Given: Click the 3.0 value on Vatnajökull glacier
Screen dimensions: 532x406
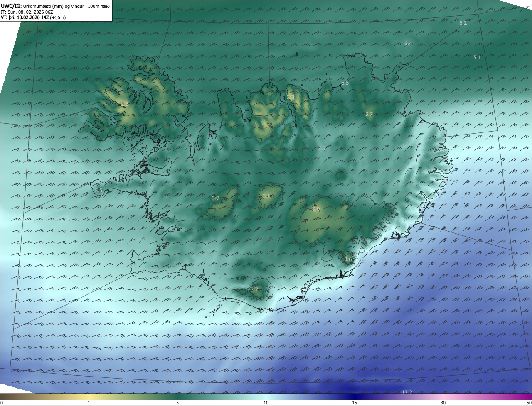Looking at the screenshot, I should pos(316,210).
